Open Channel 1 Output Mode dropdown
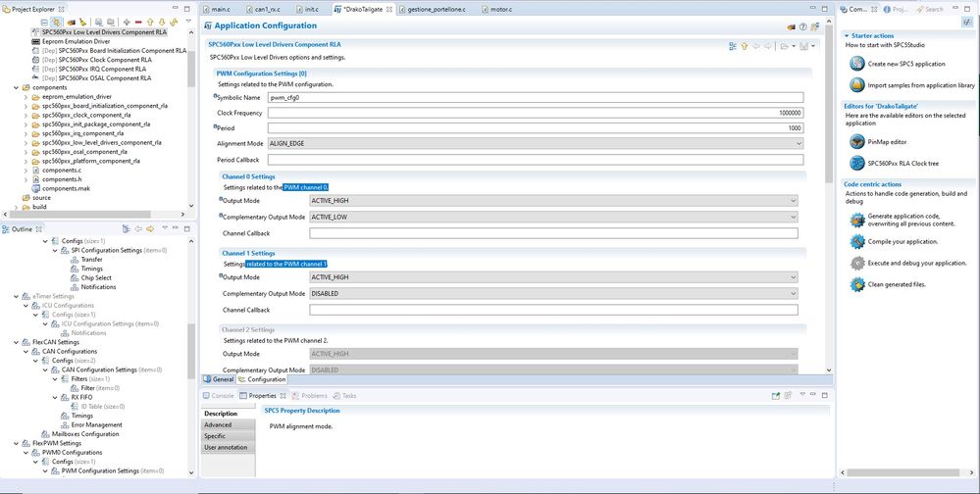Screen dimensions: 980x494 [553, 276]
